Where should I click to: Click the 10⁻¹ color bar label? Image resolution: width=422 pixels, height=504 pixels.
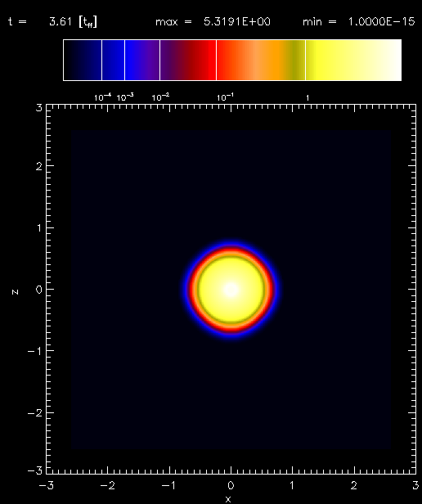(x=225, y=97)
